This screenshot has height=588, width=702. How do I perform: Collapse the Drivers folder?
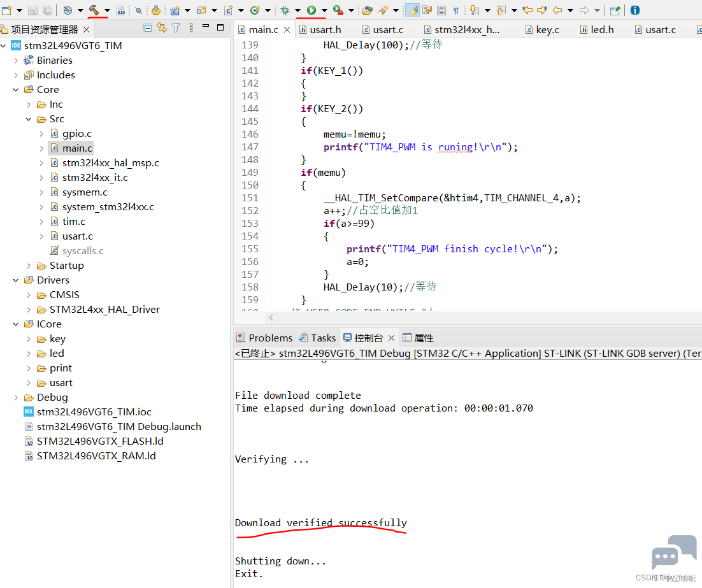tap(16, 280)
